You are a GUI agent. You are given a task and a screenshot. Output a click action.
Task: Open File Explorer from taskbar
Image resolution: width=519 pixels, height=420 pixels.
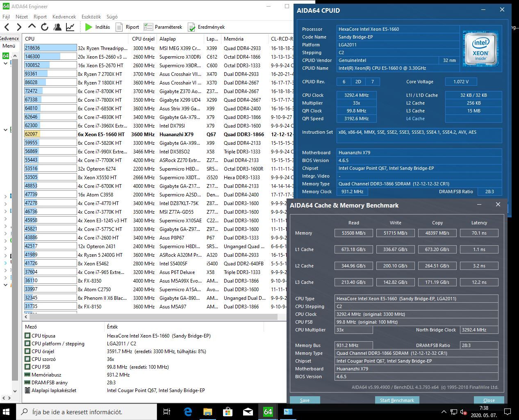tap(208, 412)
